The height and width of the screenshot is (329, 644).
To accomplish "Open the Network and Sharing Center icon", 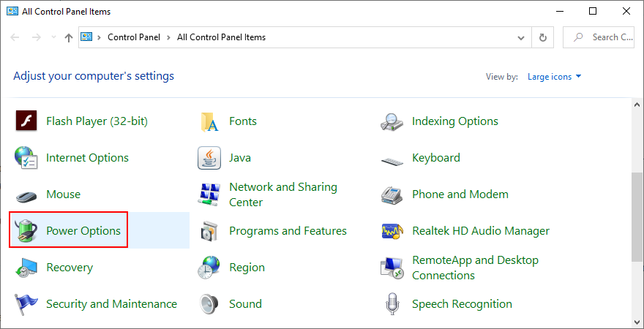I will [209, 194].
